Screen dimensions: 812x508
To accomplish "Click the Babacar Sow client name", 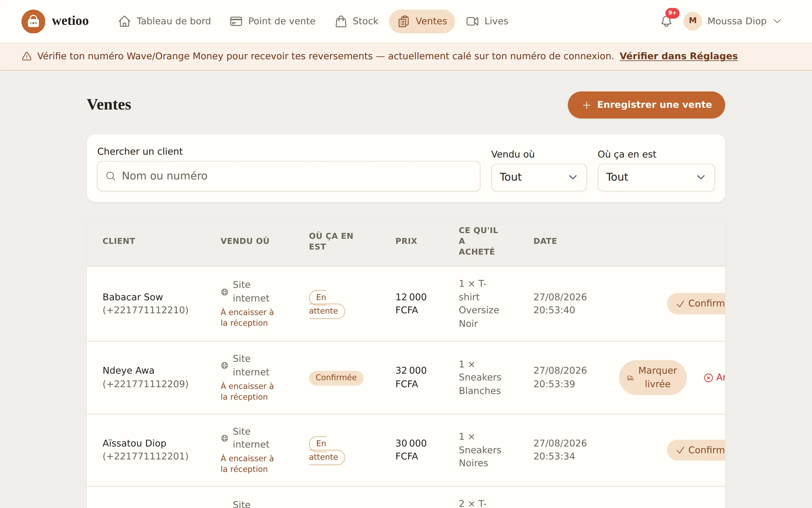I will coord(133,297).
